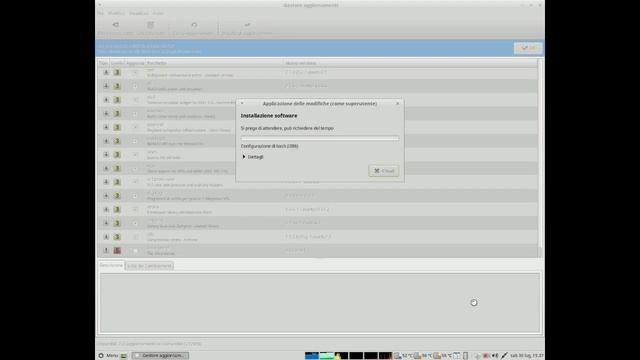Image resolution: width=640 pixels, height=360 pixels.
Task: Click the Gestore aggiornamenti taskbar entry
Action: tap(160, 356)
